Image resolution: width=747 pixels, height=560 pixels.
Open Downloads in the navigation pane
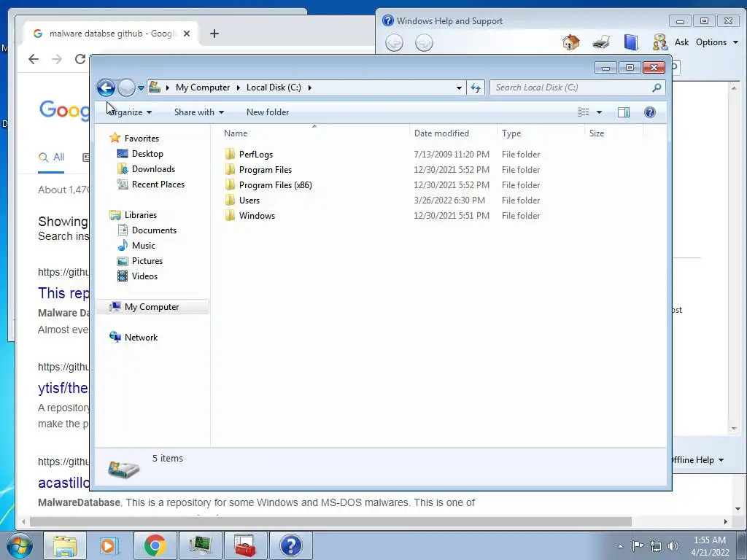pos(153,169)
